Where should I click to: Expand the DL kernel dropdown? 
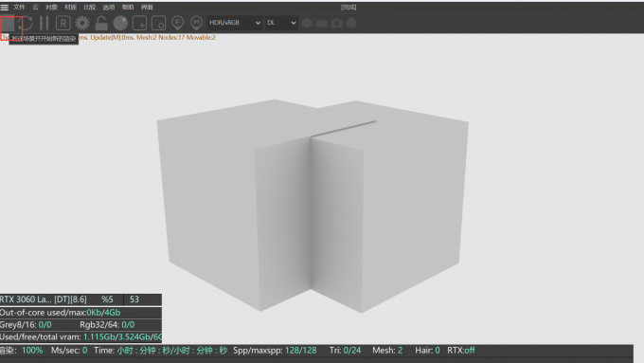click(281, 23)
